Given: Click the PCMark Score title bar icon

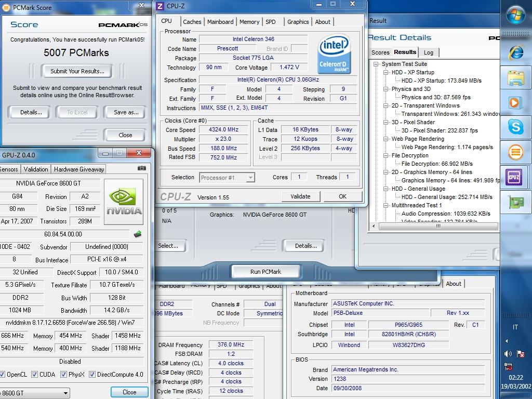Looking at the screenshot, I should pos(6,7).
